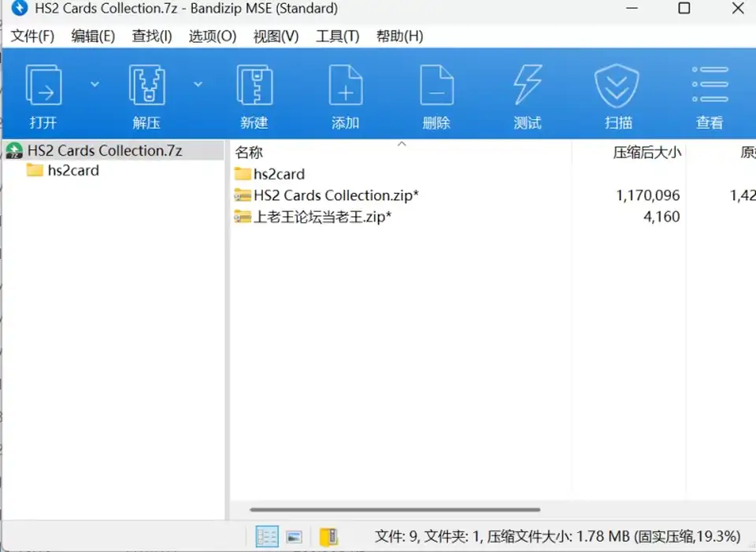Image resolution: width=756 pixels, height=552 pixels.
Task: Click the 4,160 compressed size cell
Action: click(x=661, y=217)
